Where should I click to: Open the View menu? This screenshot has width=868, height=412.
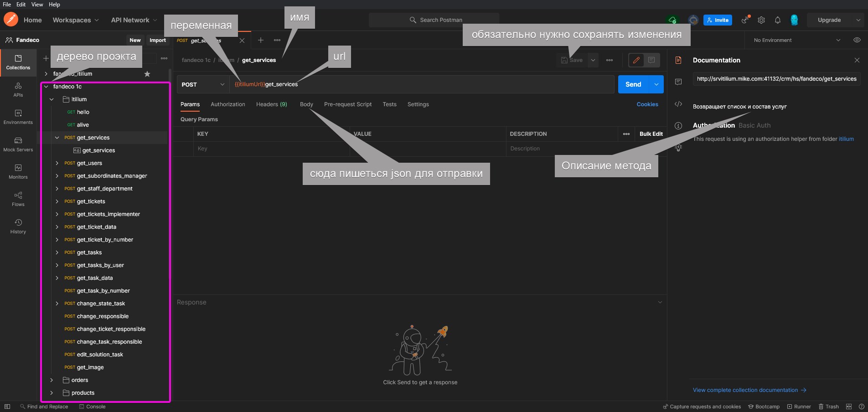(37, 5)
